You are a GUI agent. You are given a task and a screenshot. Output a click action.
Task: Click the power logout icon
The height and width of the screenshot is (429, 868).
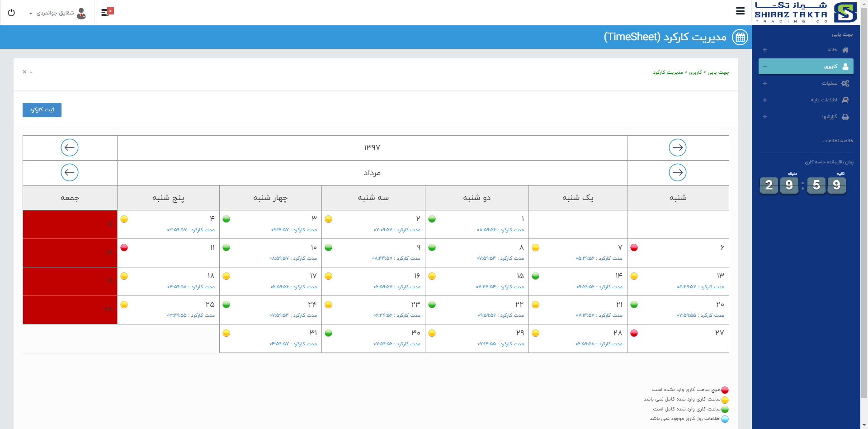pyautogui.click(x=11, y=13)
